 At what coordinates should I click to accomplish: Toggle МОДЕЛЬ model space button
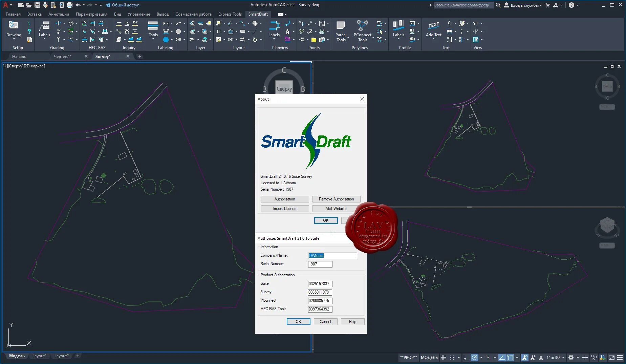pos(429,358)
